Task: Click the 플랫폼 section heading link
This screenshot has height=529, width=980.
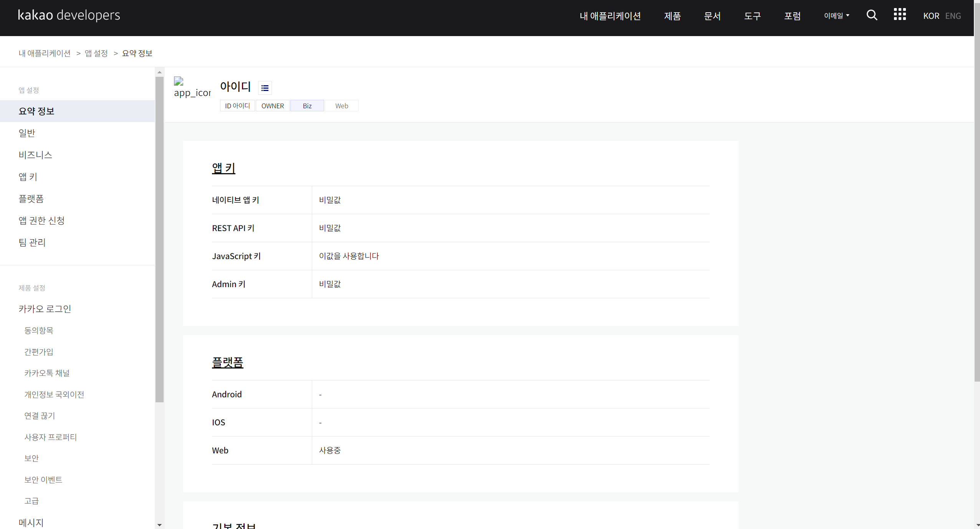Action: click(227, 362)
